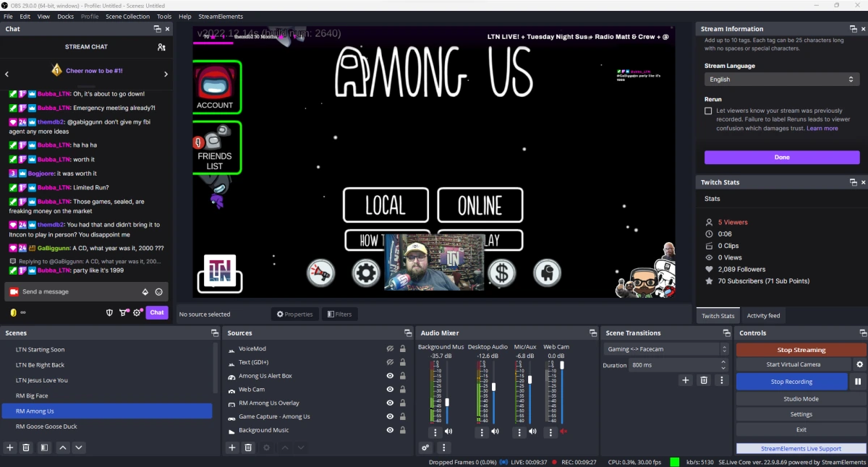
Task: Click the Send a message field
Action: [78, 292]
